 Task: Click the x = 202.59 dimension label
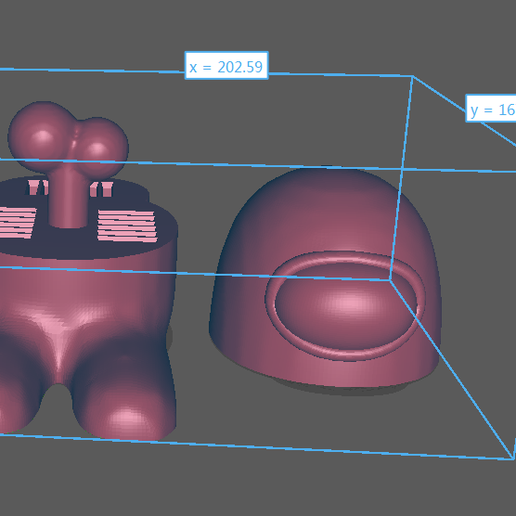(x=226, y=66)
